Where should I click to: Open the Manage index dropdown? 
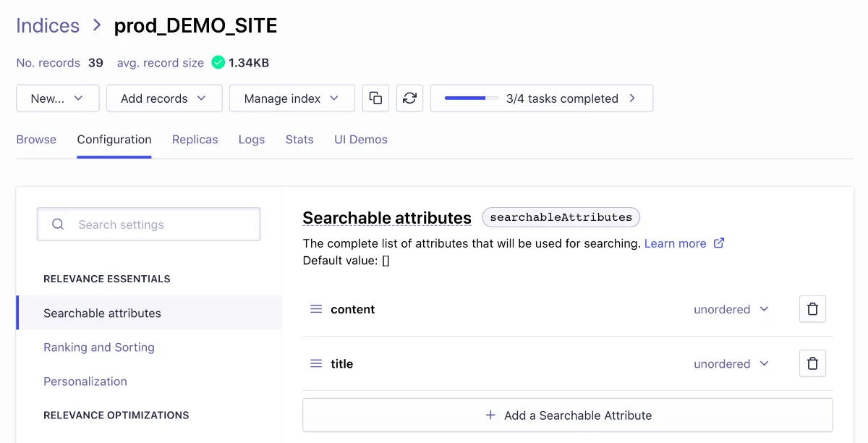[x=292, y=98]
